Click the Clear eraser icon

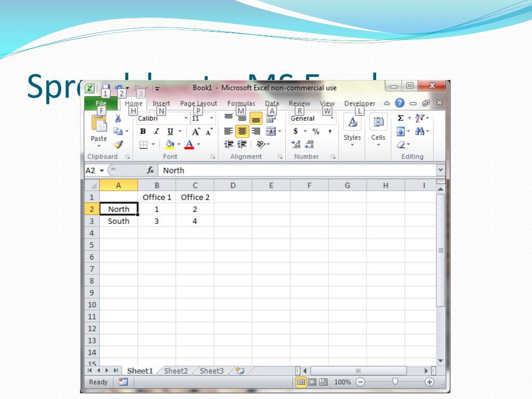[401, 145]
